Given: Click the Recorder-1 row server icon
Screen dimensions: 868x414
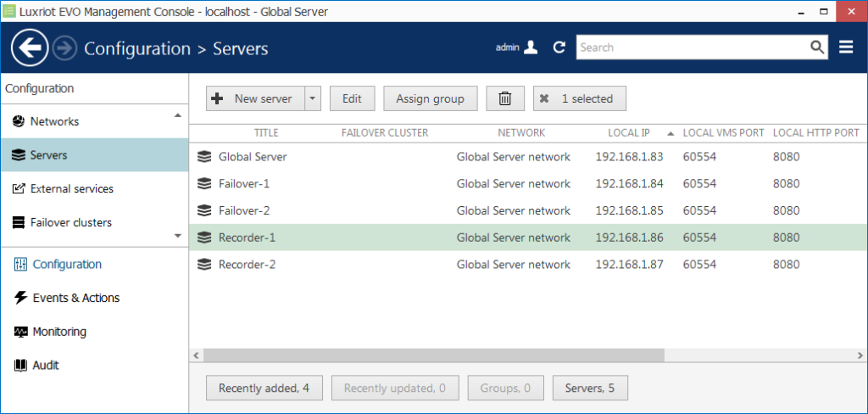Looking at the screenshot, I should (x=204, y=238).
